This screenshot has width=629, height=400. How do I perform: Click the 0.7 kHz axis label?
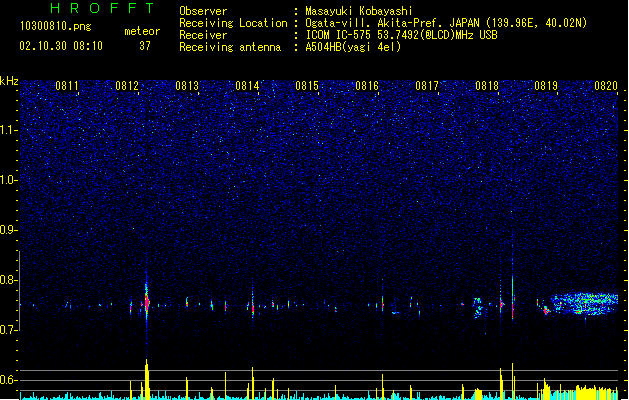[9, 329]
